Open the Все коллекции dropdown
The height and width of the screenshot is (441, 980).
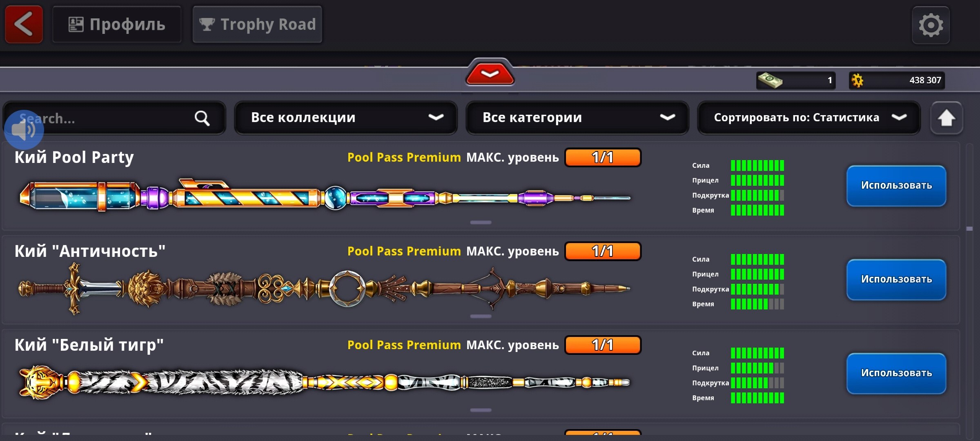coord(345,118)
